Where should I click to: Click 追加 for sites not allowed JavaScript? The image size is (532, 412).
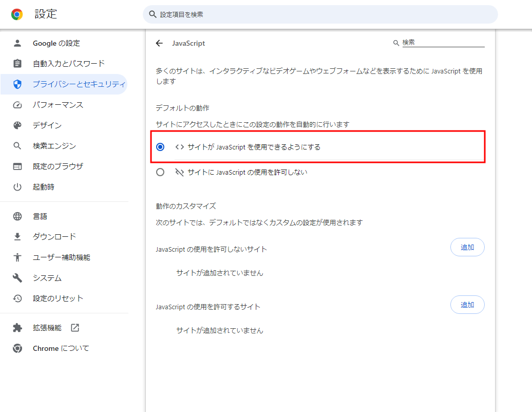click(467, 247)
